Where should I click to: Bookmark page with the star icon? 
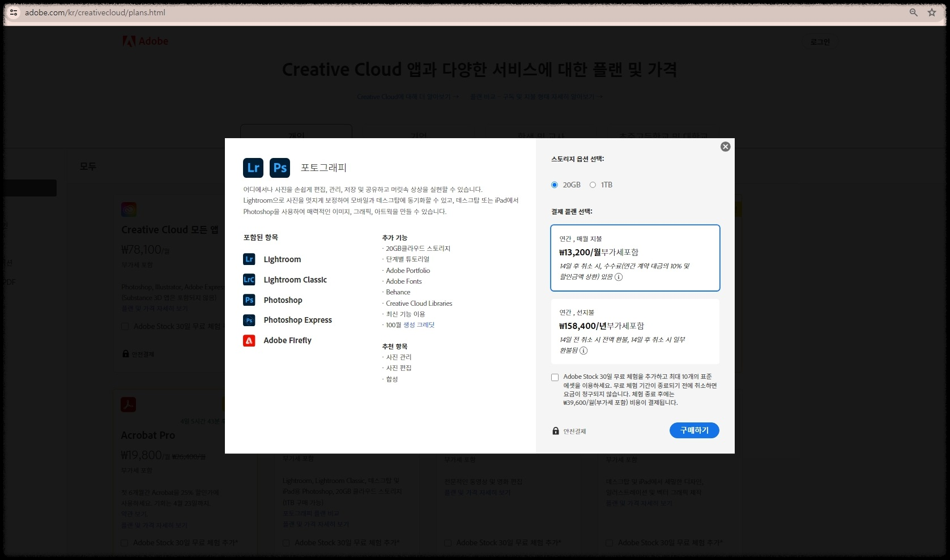[932, 12]
